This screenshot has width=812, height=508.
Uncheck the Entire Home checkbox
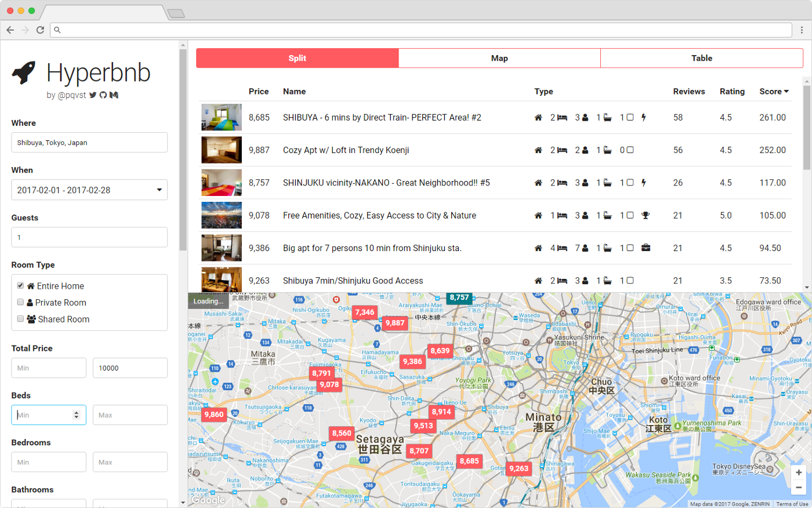click(x=20, y=286)
